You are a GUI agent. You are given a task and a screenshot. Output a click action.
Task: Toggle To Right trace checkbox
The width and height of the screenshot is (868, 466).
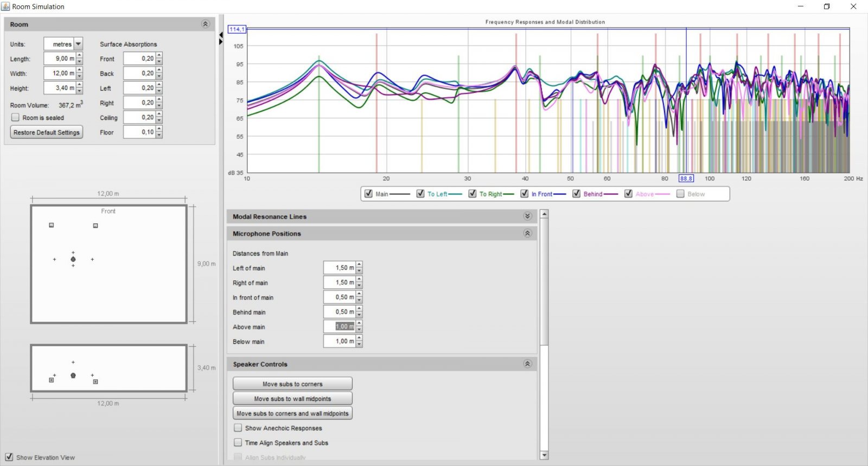coord(473,194)
